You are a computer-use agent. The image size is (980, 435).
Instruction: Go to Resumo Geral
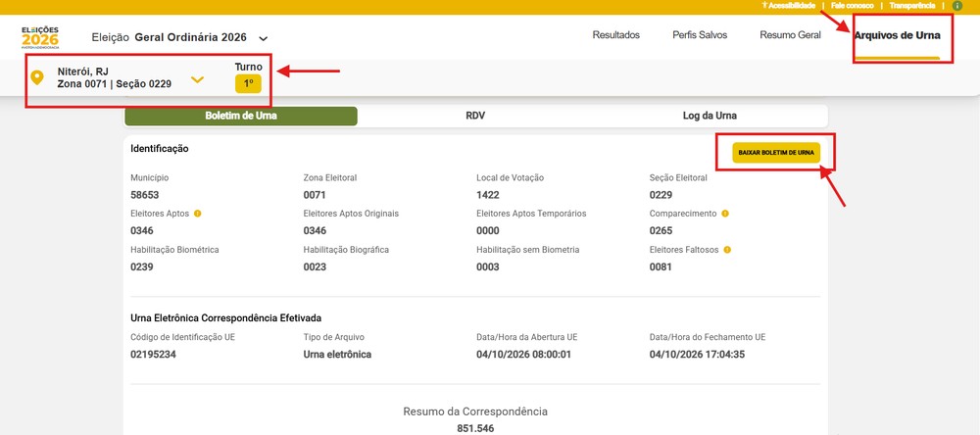tap(790, 35)
